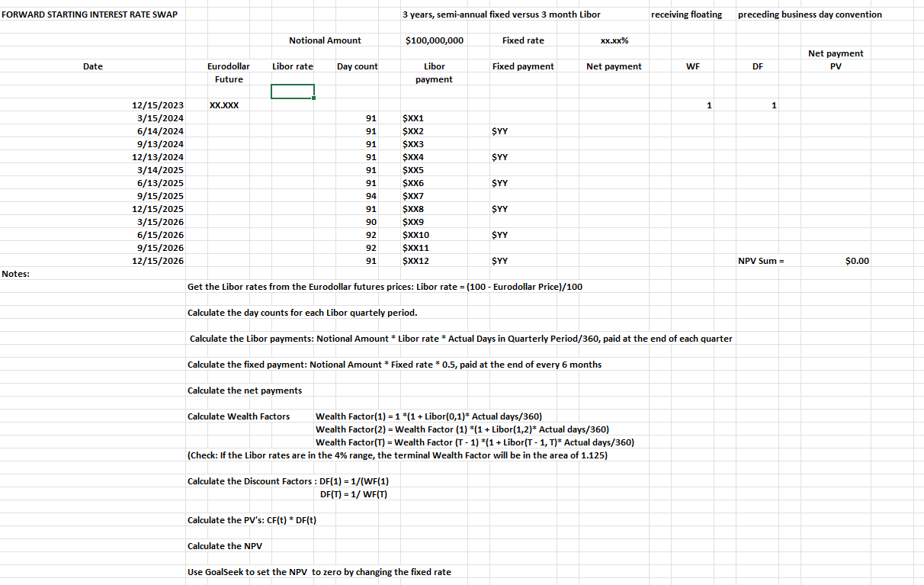
Task: Click the preceding business day convention text
Action: coord(808,14)
